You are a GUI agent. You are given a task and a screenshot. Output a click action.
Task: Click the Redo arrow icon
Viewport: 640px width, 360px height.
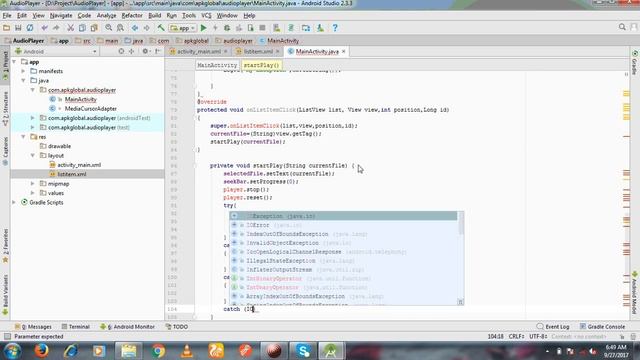(x=56, y=28)
